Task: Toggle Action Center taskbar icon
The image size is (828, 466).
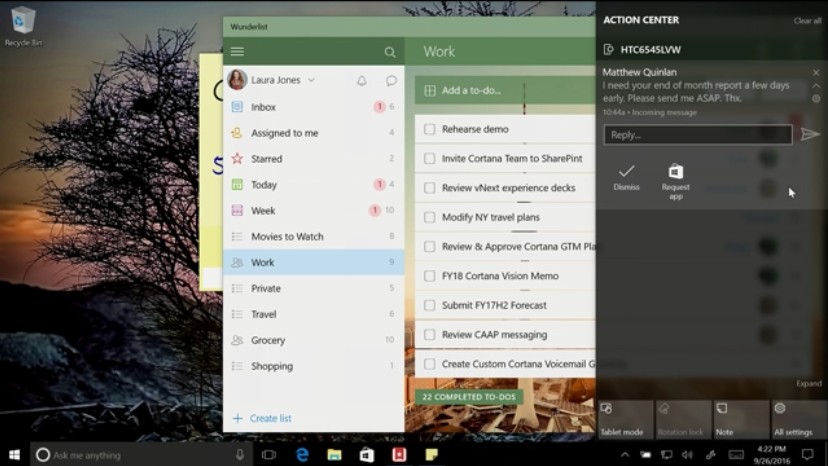Action: [x=807, y=454]
